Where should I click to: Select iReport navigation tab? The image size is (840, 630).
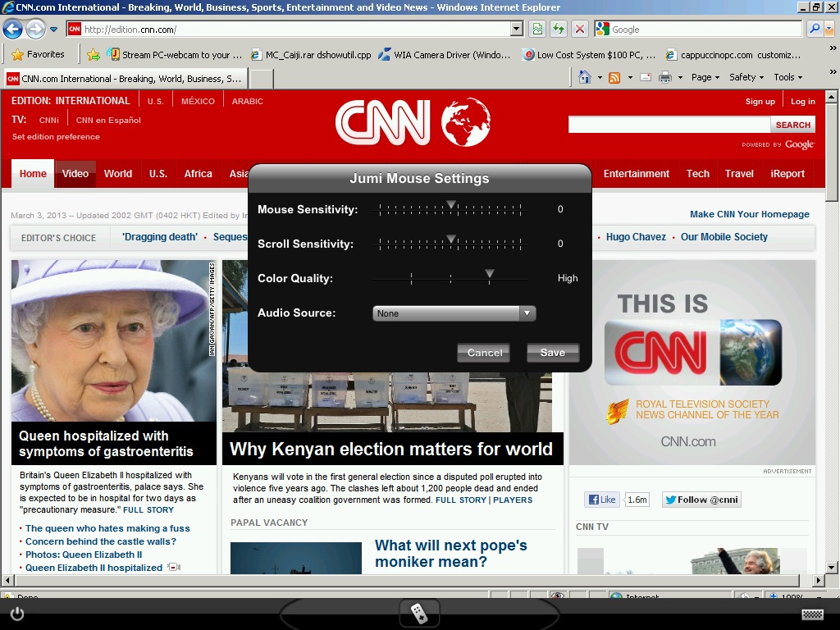click(787, 174)
